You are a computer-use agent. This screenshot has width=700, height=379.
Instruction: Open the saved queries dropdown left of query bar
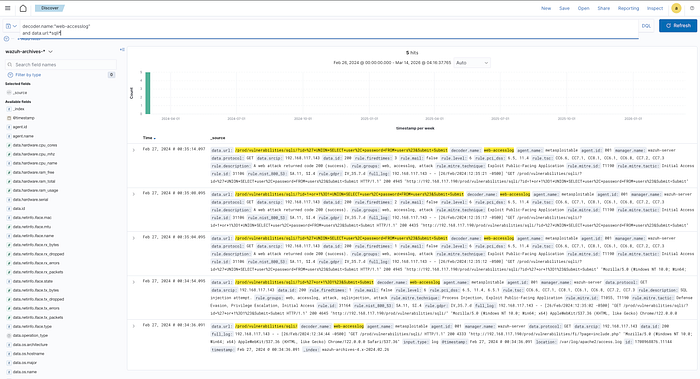tap(11, 26)
